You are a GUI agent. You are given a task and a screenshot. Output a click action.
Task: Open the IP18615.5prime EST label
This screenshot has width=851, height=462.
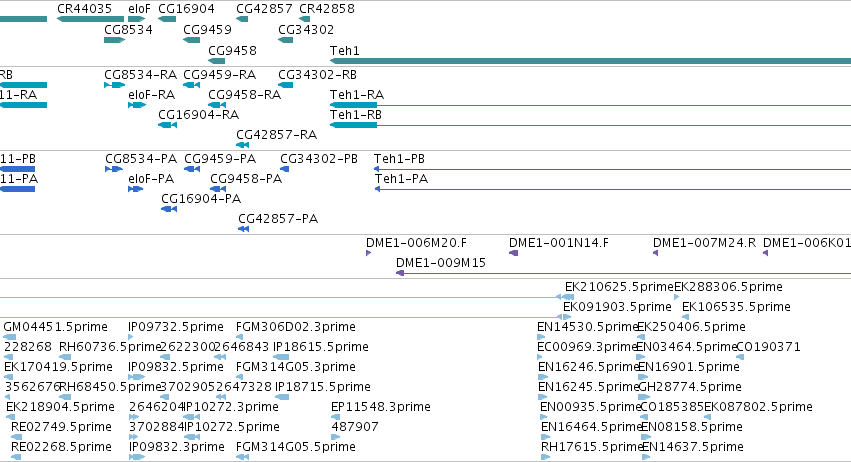pyautogui.click(x=321, y=347)
